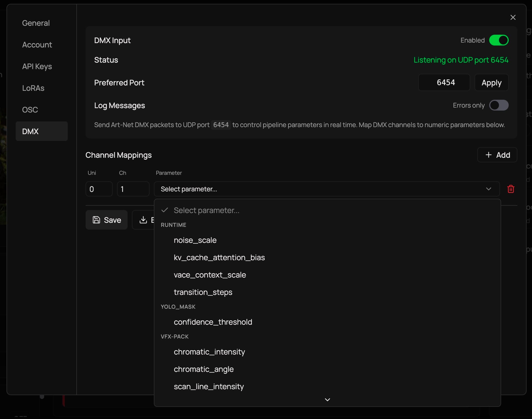Toggle the Errors only log switch

[499, 105]
